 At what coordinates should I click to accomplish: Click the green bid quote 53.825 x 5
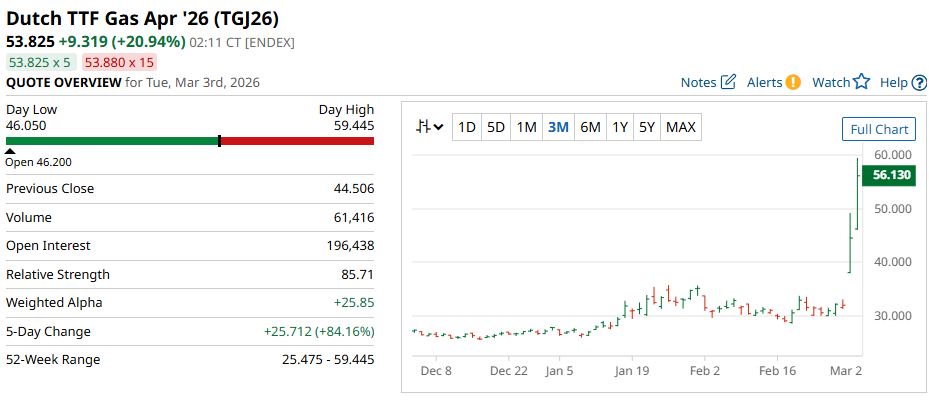click(39, 62)
